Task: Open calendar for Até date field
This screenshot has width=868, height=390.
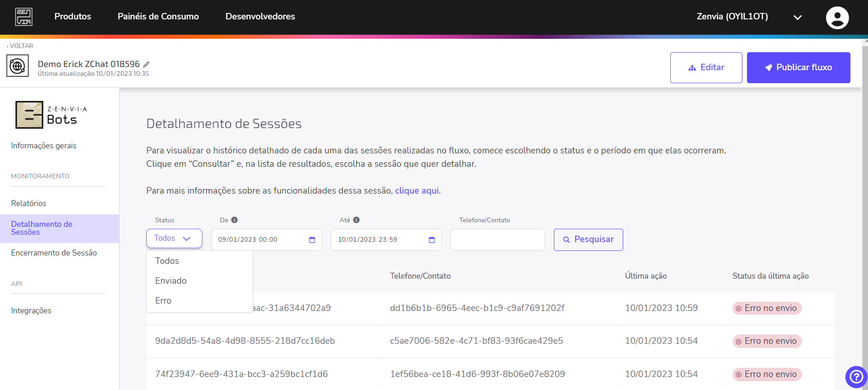Action: [x=431, y=240]
